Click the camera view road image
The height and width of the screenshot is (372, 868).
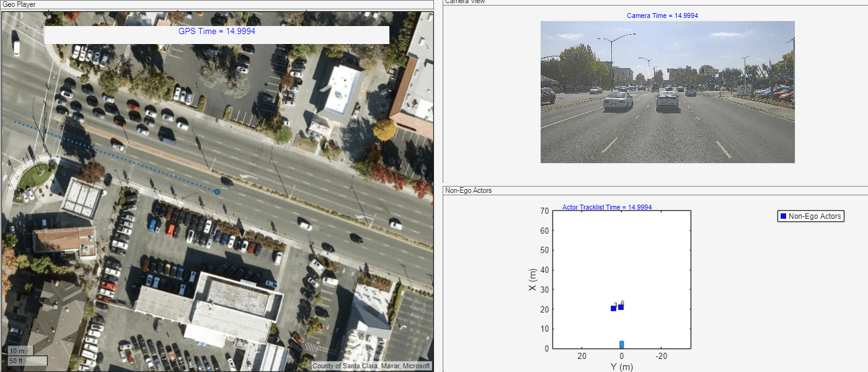coord(667,92)
